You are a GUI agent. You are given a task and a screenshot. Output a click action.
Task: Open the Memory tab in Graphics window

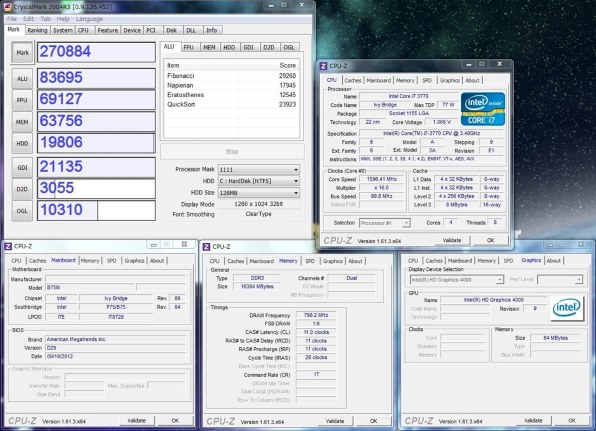coord(487,261)
